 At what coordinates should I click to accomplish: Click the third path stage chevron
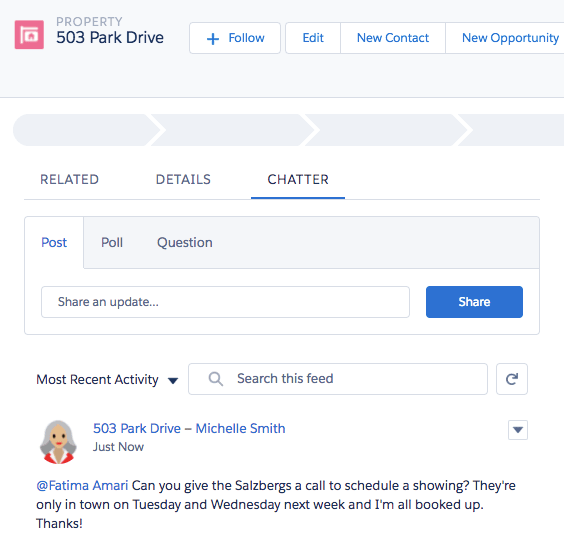point(387,130)
